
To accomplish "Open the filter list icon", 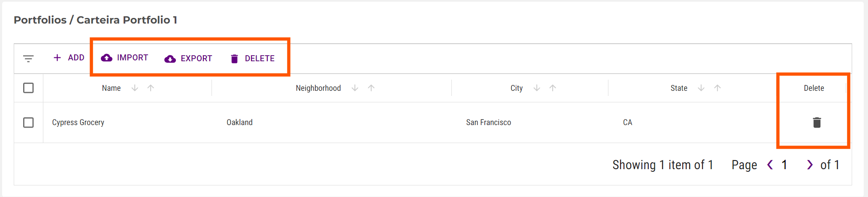I will [28, 59].
